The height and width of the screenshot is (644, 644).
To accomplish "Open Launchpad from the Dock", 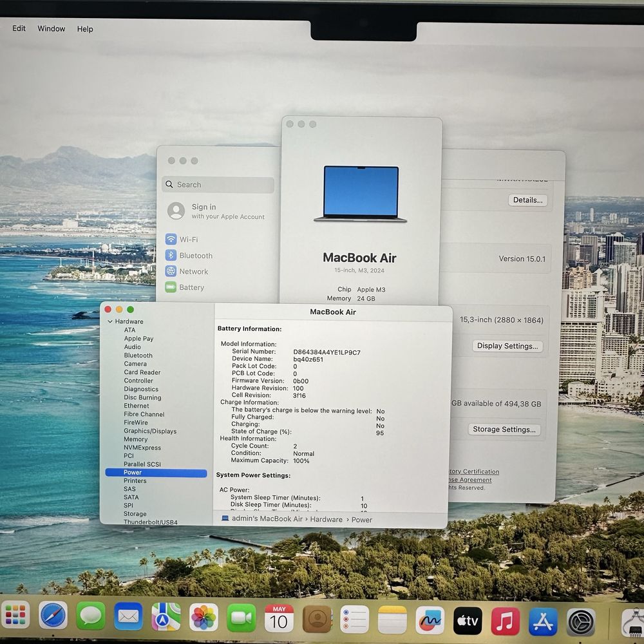I will [15, 615].
